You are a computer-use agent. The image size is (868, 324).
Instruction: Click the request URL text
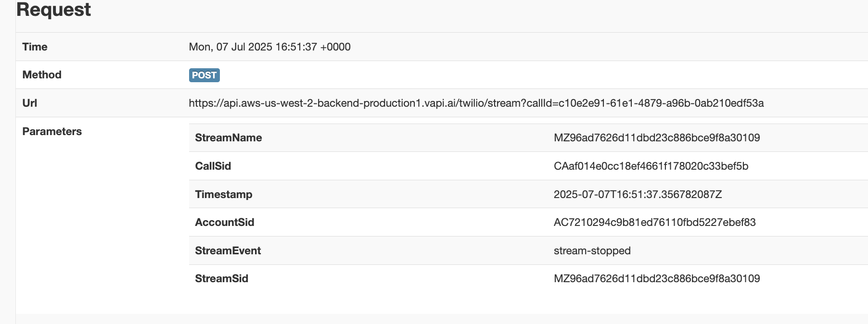(476, 103)
